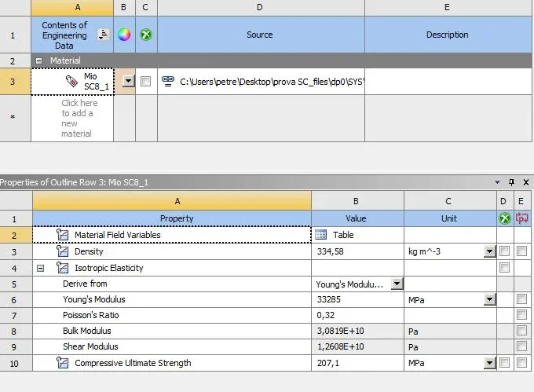This screenshot has height=392, width=534.
Task: Click the filter icon in Engineering Data header
Action: tap(103, 35)
